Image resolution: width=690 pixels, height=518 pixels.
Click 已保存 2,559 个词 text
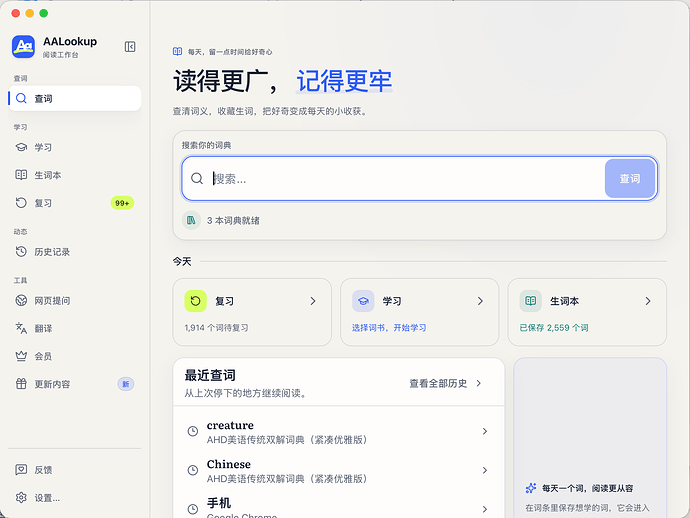click(x=554, y=328)
